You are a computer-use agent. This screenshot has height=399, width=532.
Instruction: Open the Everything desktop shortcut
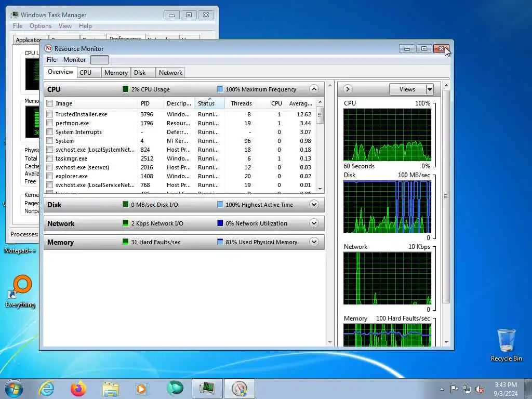20,292
